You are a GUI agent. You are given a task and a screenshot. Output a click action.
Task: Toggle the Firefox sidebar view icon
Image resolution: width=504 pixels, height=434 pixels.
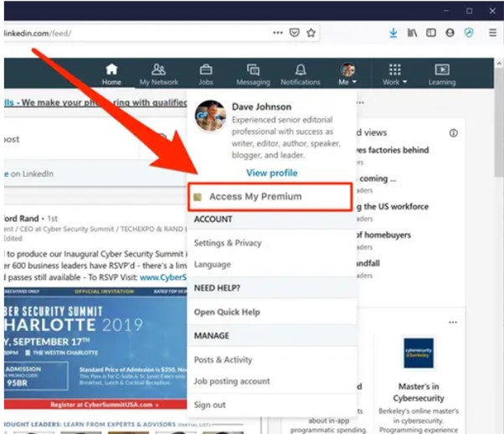[x=431, y=34]
